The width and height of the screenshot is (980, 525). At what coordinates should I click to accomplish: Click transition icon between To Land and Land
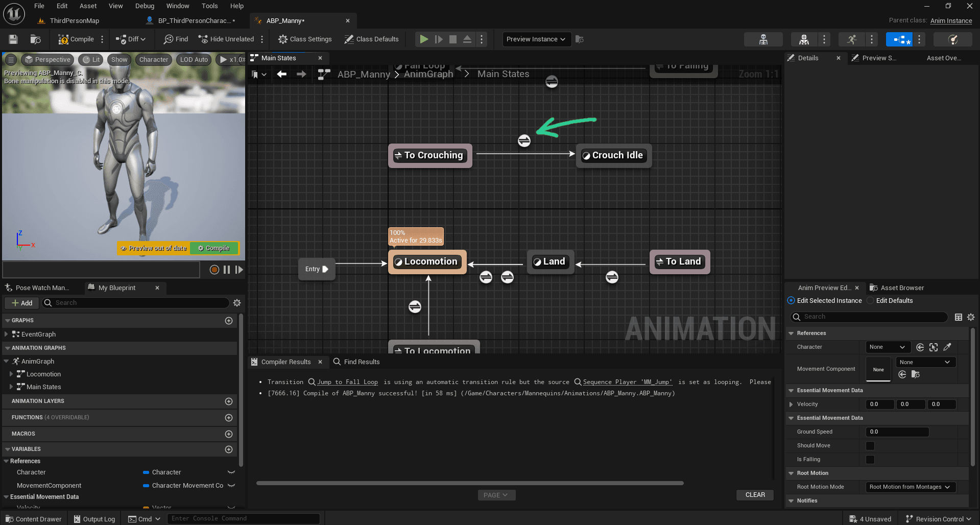[x=612, y=277]
